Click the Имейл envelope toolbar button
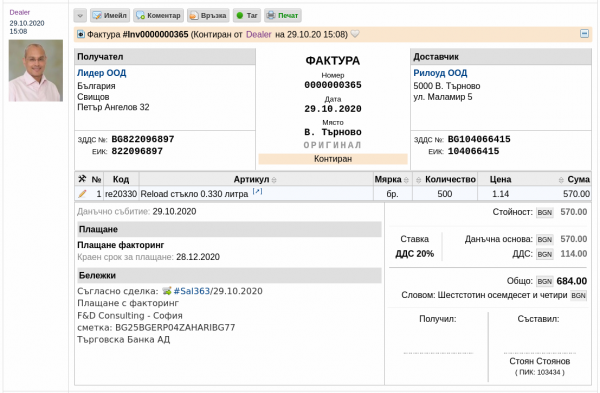The image size is (600, 393). tap(110, 16)
